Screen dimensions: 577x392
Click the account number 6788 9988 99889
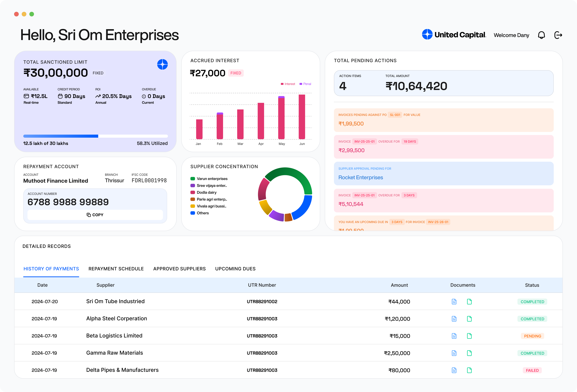point(68,202)
